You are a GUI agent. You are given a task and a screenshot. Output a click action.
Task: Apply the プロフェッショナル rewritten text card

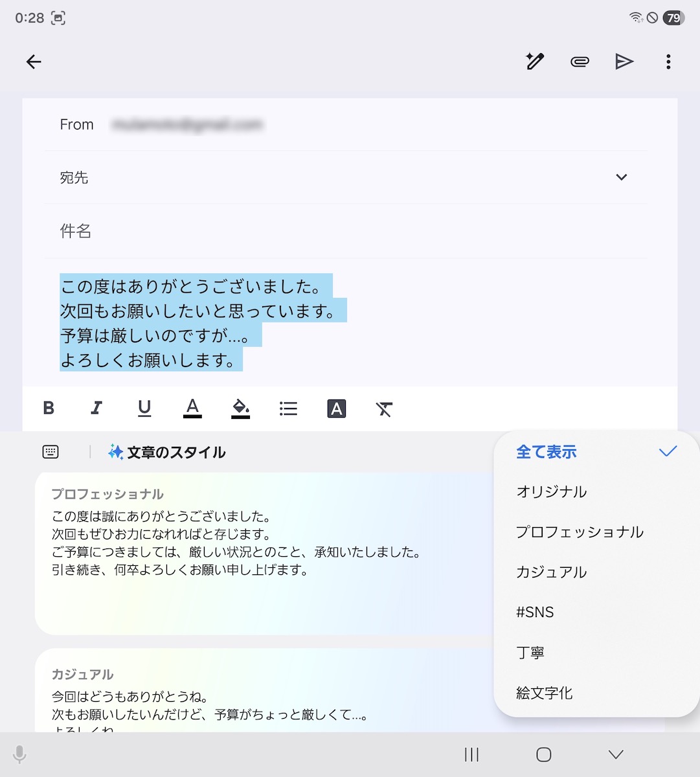tap(259, 550)
